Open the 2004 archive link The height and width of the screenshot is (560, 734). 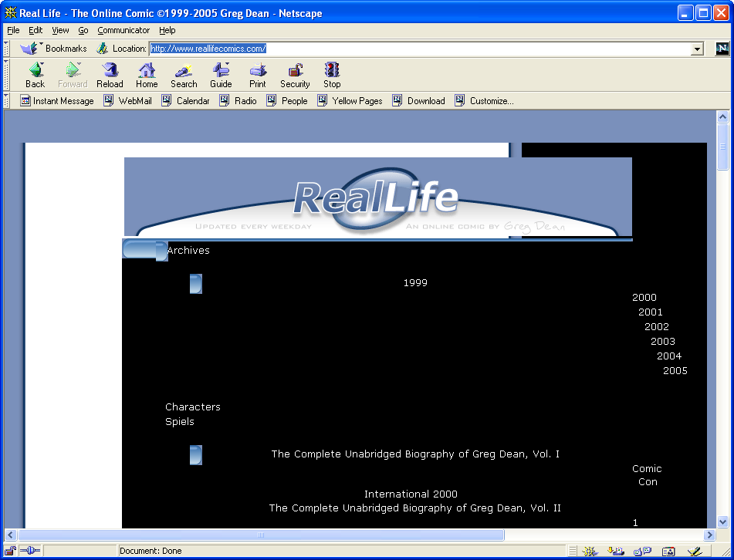[669, 356]
